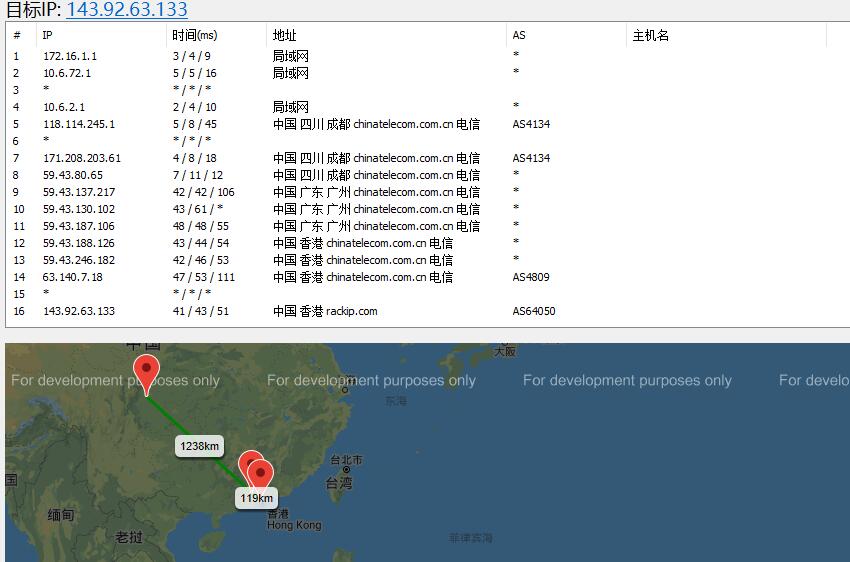Select hop IP 118.114.245.1
The width and height of the screenshot is (850, 562).
click(x=79, y=124)
